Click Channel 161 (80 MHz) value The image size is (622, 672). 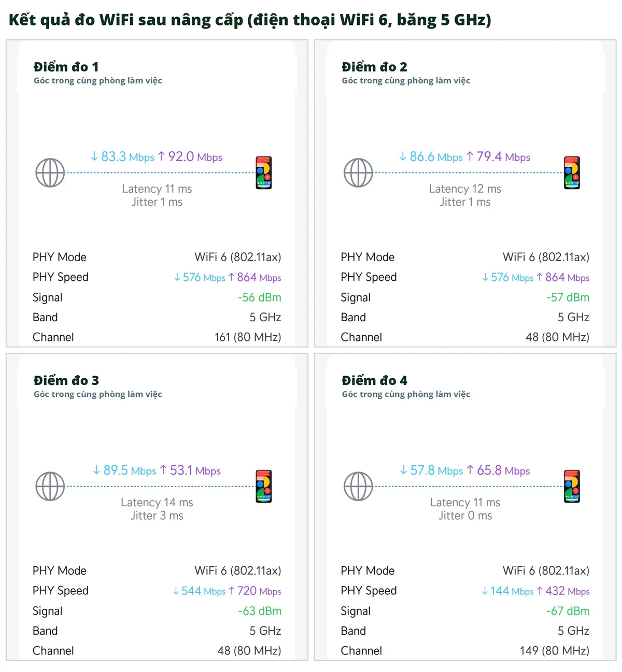pyautogui.click(x=248, y=337)
